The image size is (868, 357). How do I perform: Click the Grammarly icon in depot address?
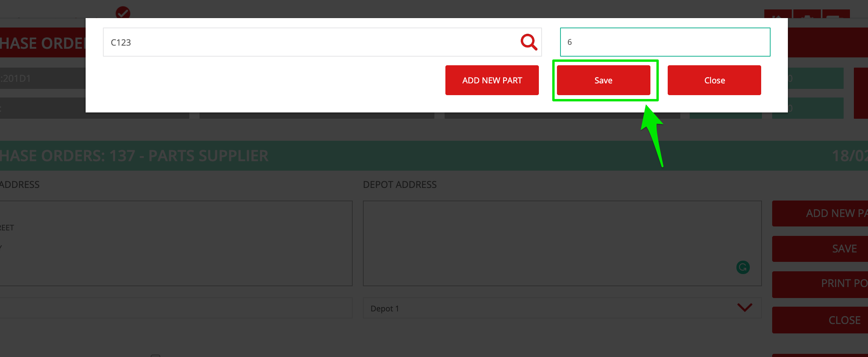click(x=743, y=267)
